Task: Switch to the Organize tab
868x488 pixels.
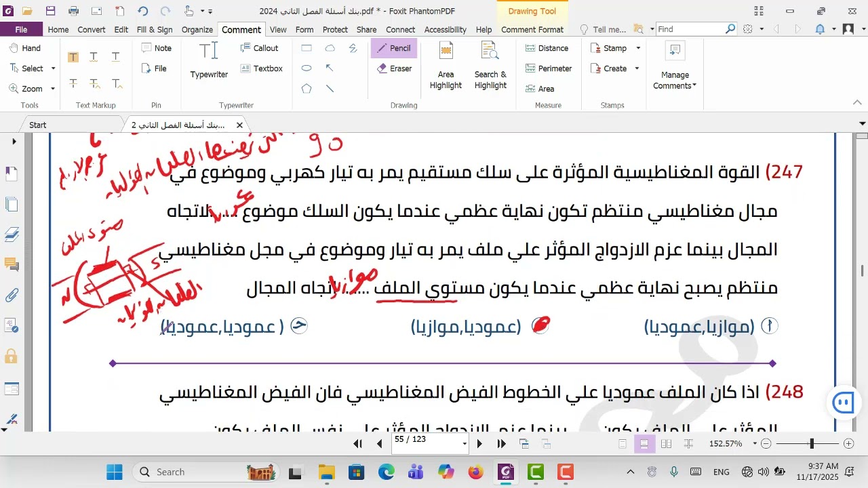Action: tap(197, 29)
